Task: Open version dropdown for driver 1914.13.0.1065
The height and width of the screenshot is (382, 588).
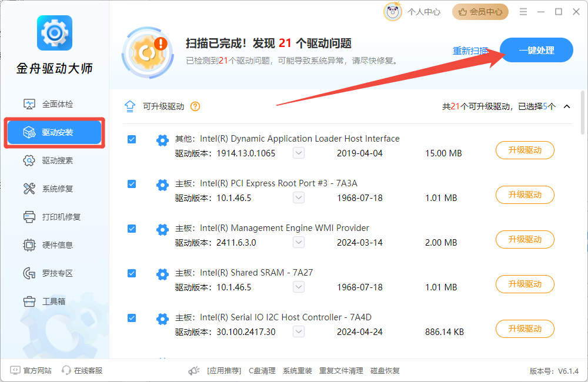Action: click(x=299, y=153)
